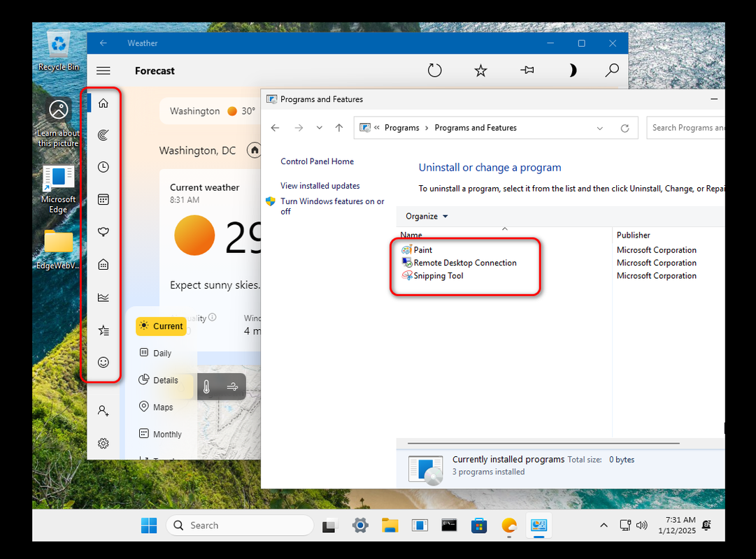Open the Weather hamburger menu
This screenshot has height=559, width=756.
[x=104, y=71]
